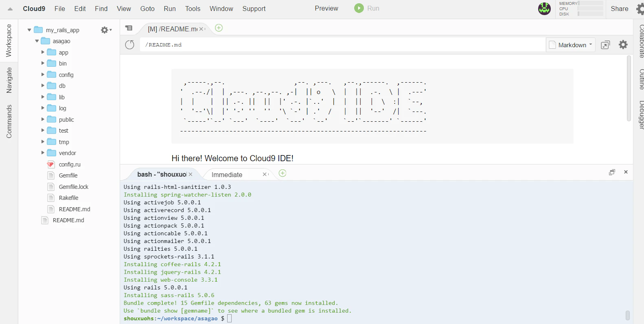
Task: Open the Commands side panel
Action: tap(9, 121)
